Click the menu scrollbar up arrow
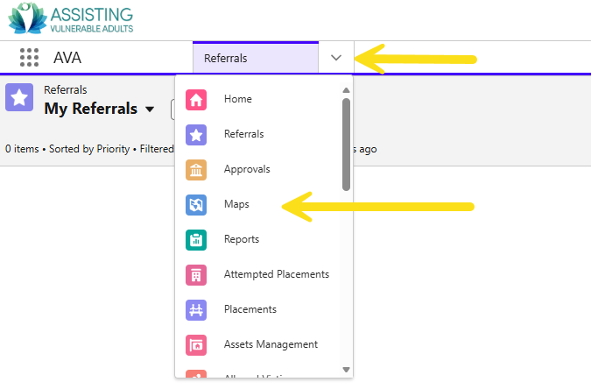The image size is (592, 390). (x=346, y=90)
